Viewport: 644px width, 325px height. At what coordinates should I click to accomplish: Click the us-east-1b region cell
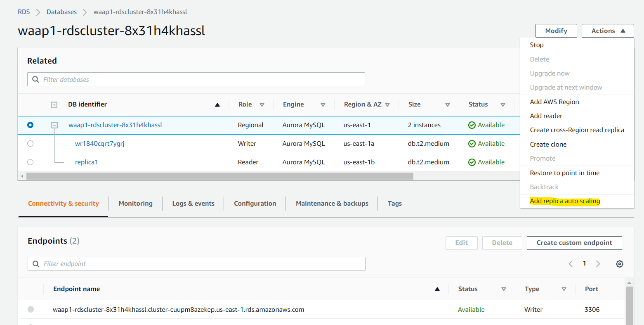pyautogui.click(x=359, y=162)
